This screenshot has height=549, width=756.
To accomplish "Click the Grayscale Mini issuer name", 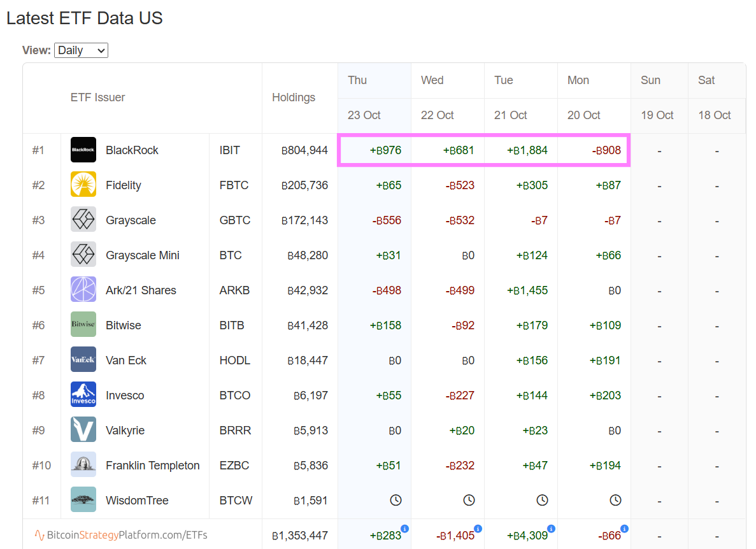I will pos(143,255).
